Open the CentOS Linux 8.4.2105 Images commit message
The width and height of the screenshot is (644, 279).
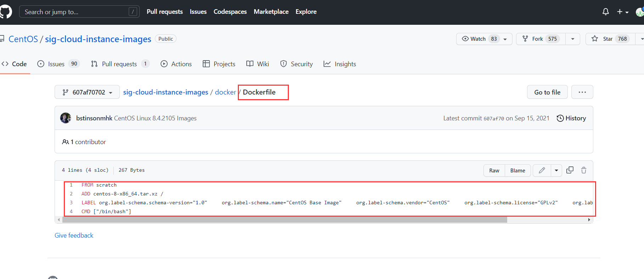tap(155, 118)
